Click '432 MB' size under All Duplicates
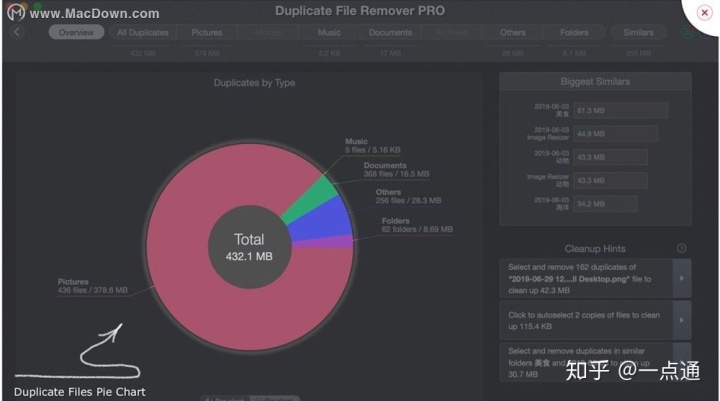The width and height of the screenshot is (720, 401). pos(142,53)
